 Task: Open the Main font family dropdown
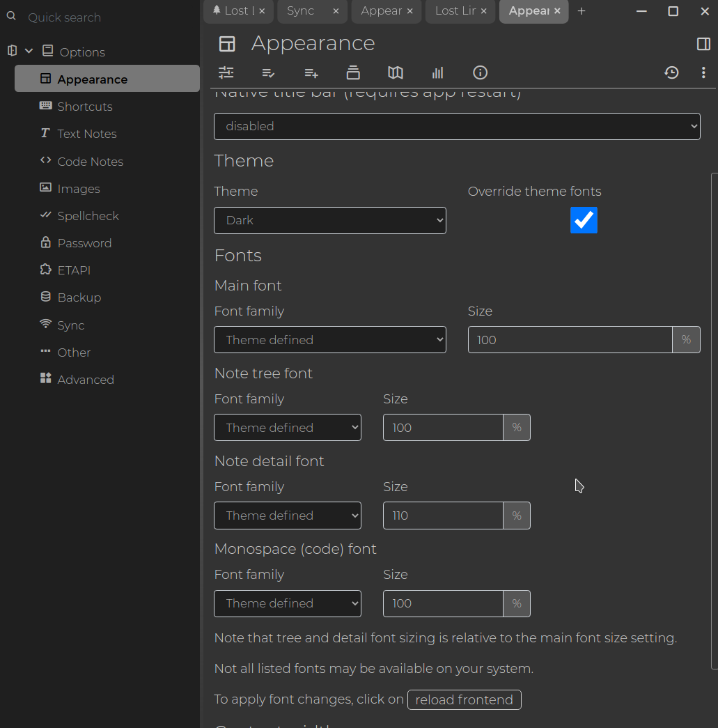point(329,339)
